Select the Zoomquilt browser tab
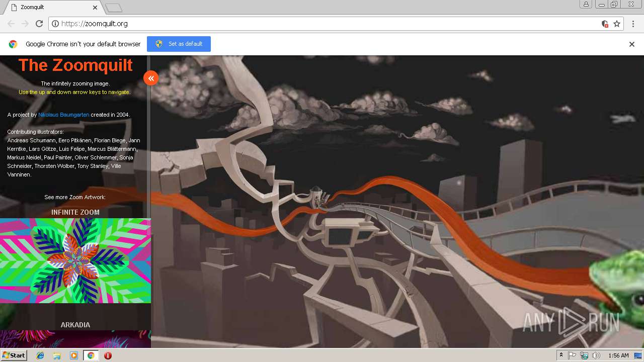 click(53, 8)
